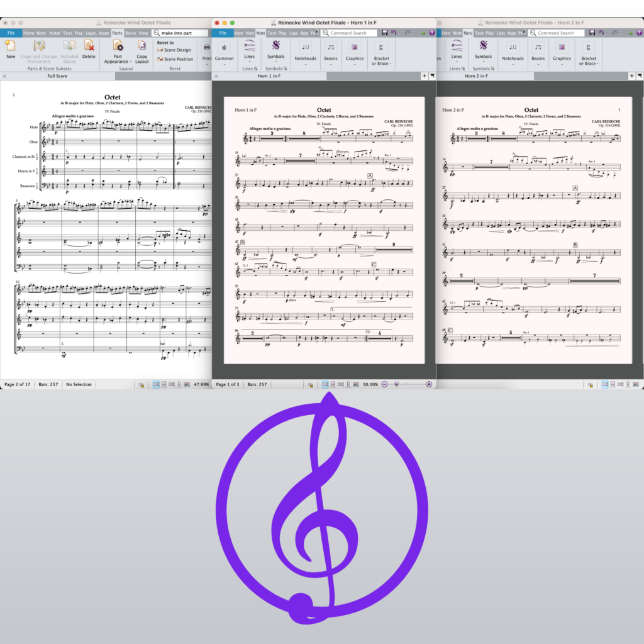Zoom in with plus button in Horn 1 status bar

[x=429, y=384]
